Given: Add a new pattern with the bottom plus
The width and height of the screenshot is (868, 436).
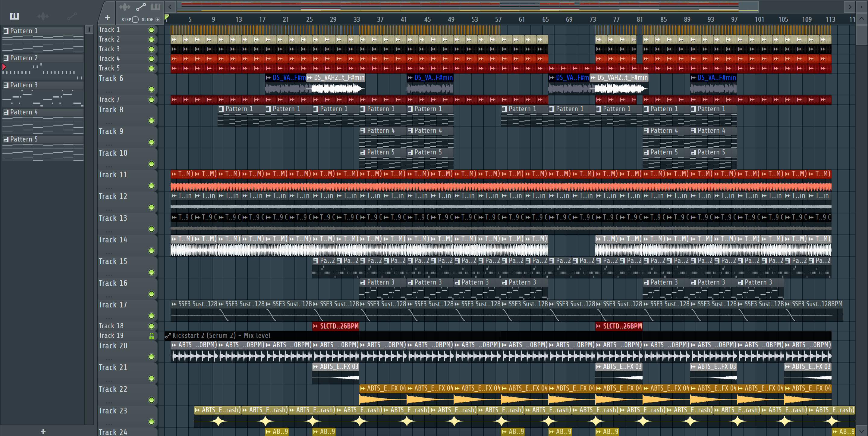Looking at the screenshot, I should click(43, 431).
